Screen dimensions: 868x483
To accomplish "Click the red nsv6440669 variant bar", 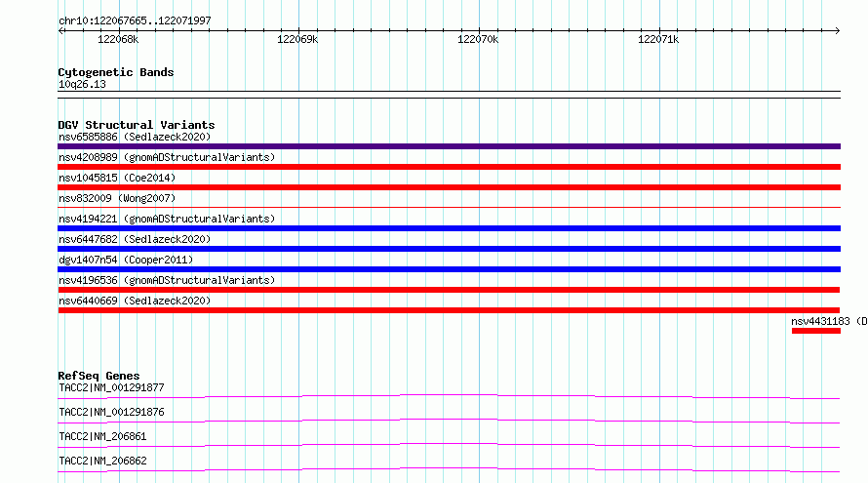I will click(449, 310).
